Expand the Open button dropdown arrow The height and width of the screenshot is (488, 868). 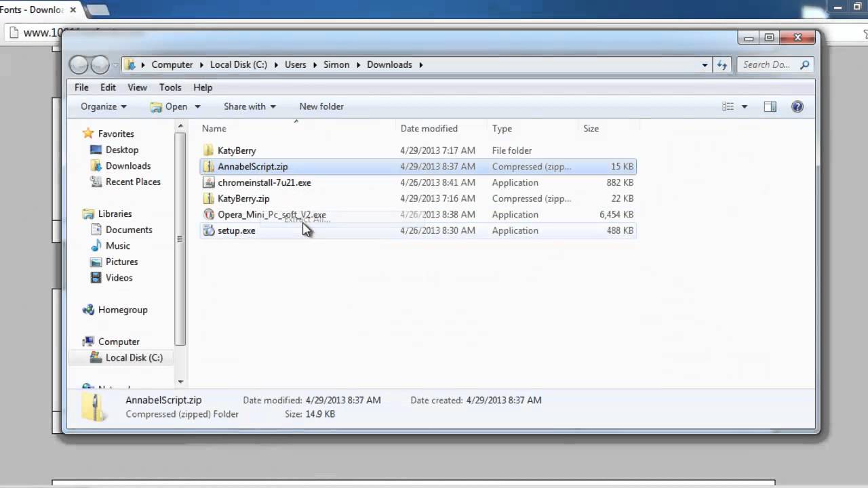pos(197,106)
